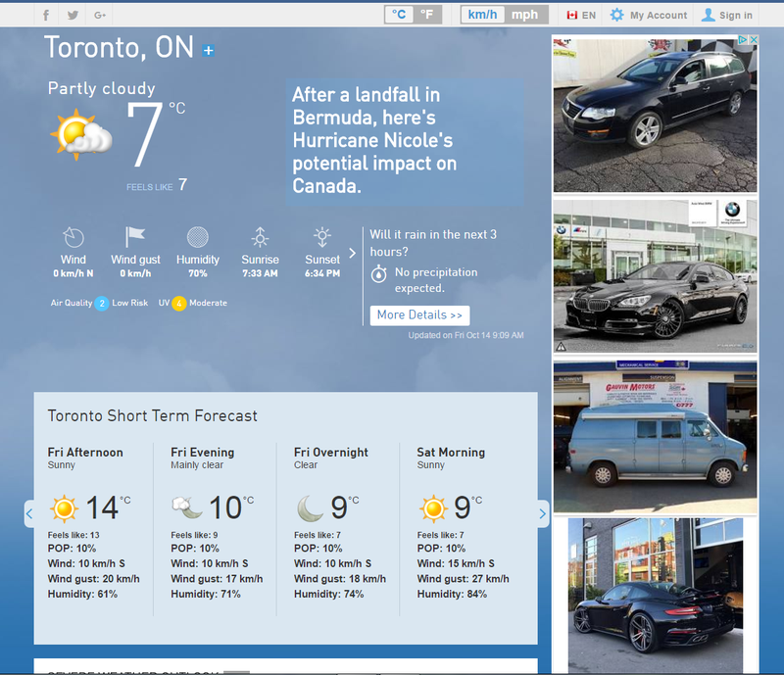Viewport: 784px width, 675px height.
Task: Read the Hurricane Nicole headline story
Action: tap(374, 140)
